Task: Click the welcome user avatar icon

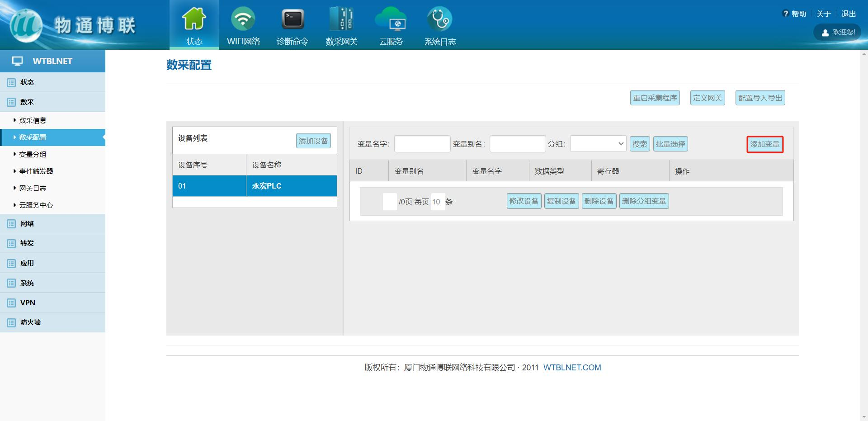Action: coord(825,33)
